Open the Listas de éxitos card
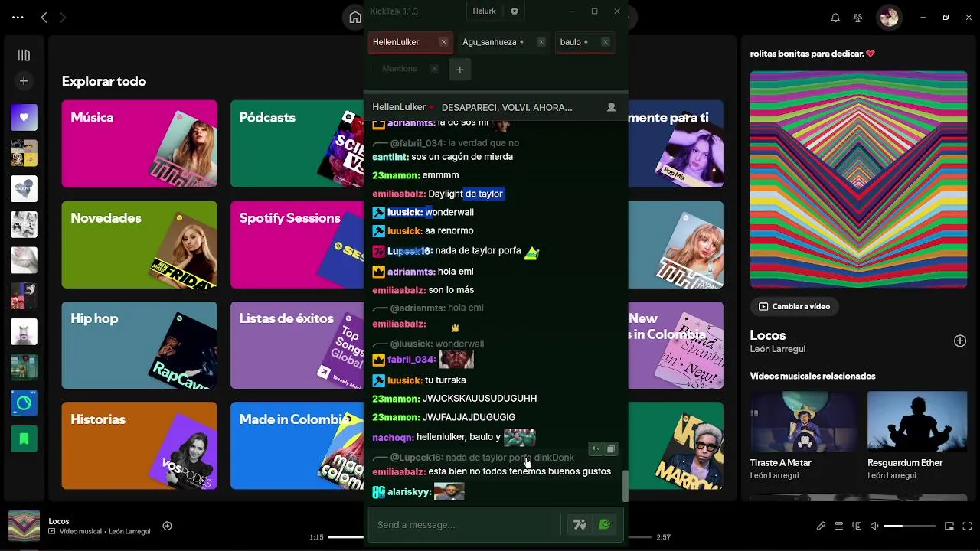 (297, 345)
